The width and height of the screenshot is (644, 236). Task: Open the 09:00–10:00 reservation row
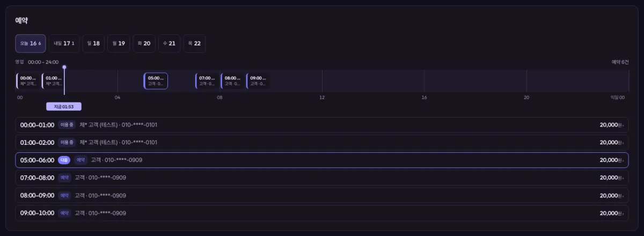click(x=322, y=213)
